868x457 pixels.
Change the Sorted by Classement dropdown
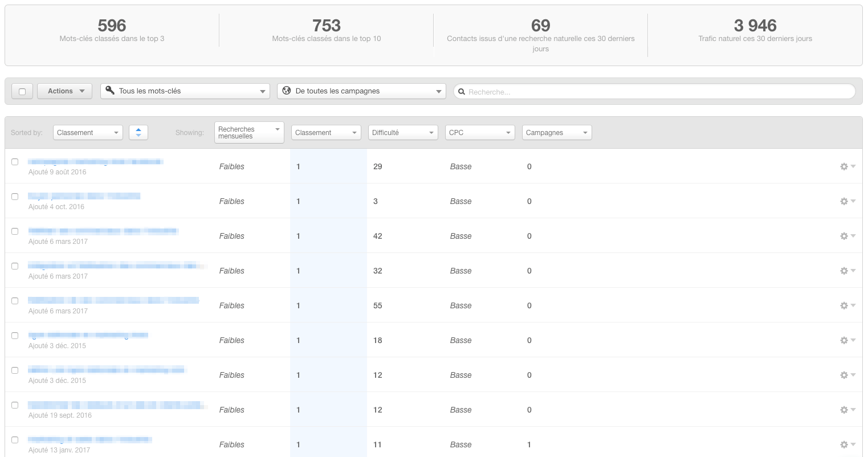88,132
